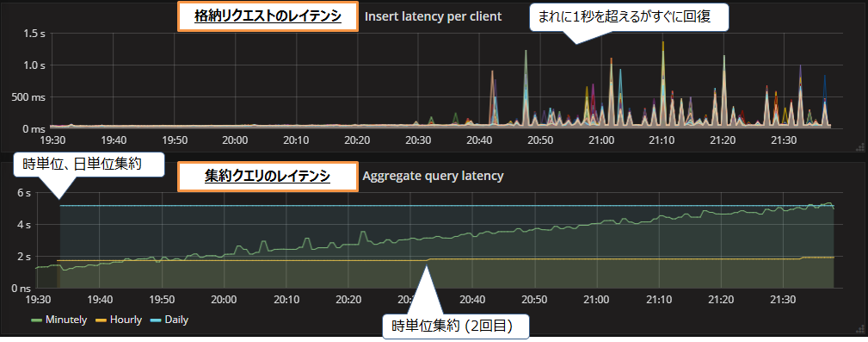
Task: Click the blue Daily legend color swatch
Action: [156, 320]
